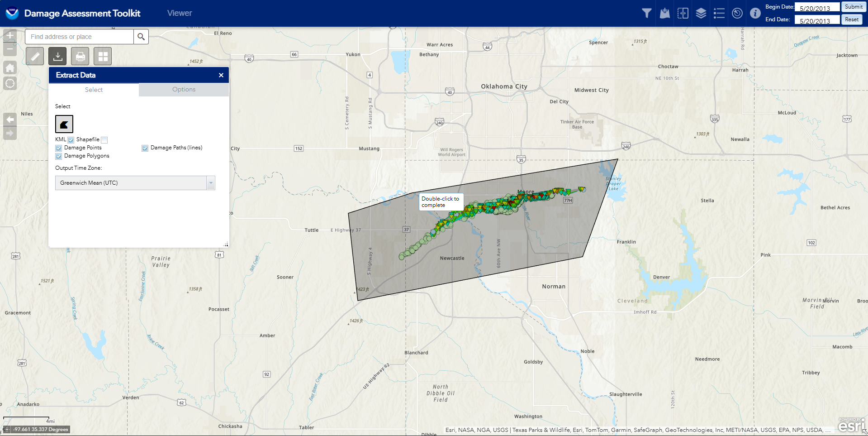Select the polygon draw tool

pos(64,124)
